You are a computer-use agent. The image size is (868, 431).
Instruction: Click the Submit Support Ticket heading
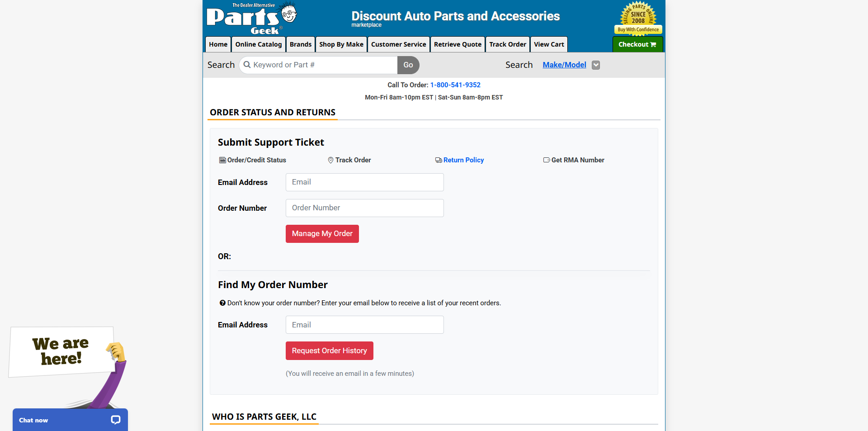pyautogui.click(x=271, y=142)
